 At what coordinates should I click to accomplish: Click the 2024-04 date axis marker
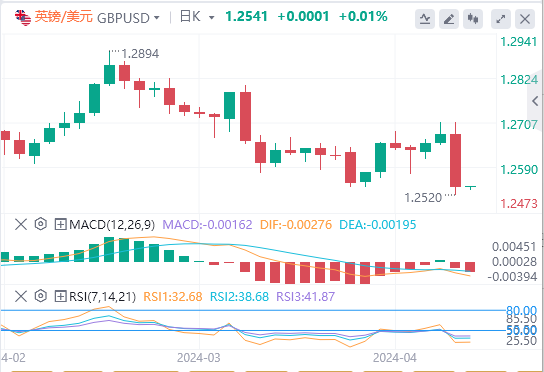coord(395,357)
